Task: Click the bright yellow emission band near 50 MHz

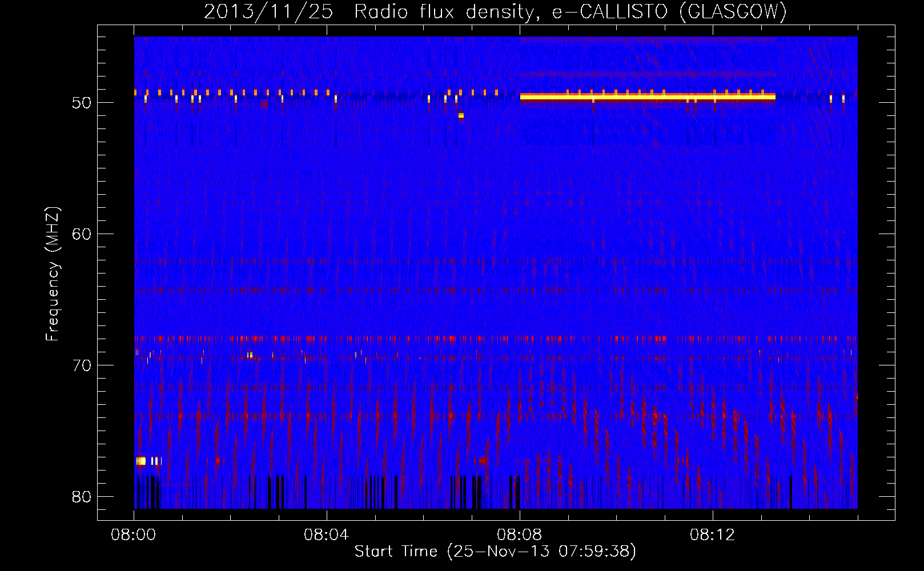Action: pyautogui.click(x=648, y=97)
